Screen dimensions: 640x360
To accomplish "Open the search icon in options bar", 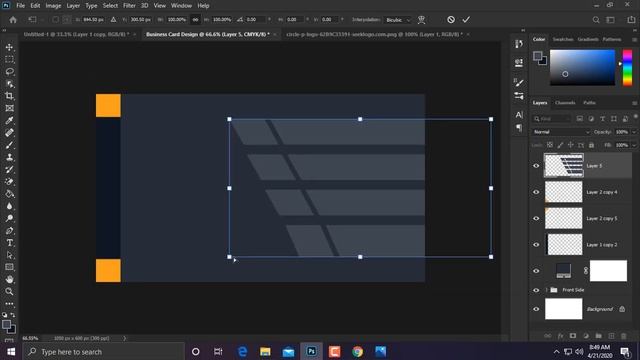I will pyautogui.click(x=596, y=20).
